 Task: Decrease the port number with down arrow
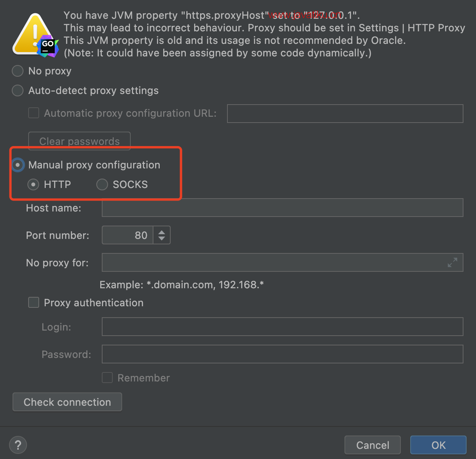[x=162, y=238]
